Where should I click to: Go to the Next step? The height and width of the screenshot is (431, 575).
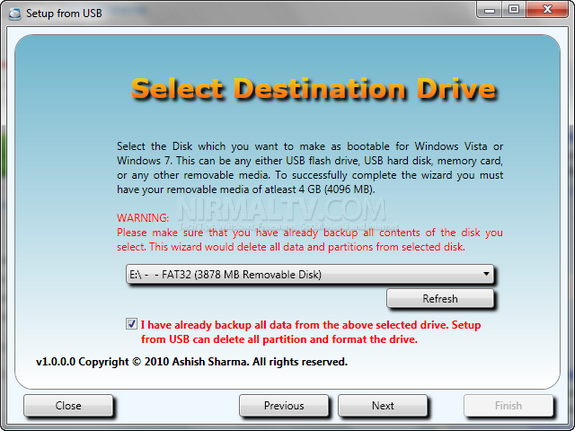point(383,405)
